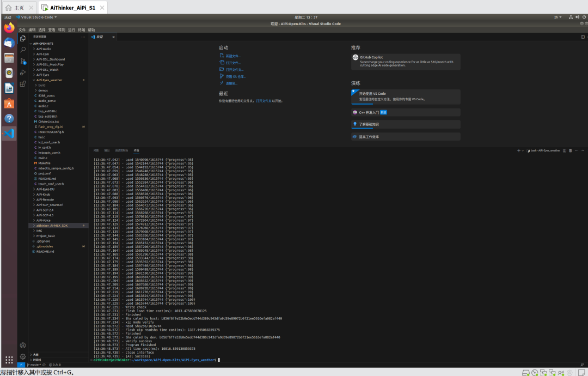This screenshot has height=376, width=588.
Task: Open the Manage gear settings icon
Action: (23, 356)
